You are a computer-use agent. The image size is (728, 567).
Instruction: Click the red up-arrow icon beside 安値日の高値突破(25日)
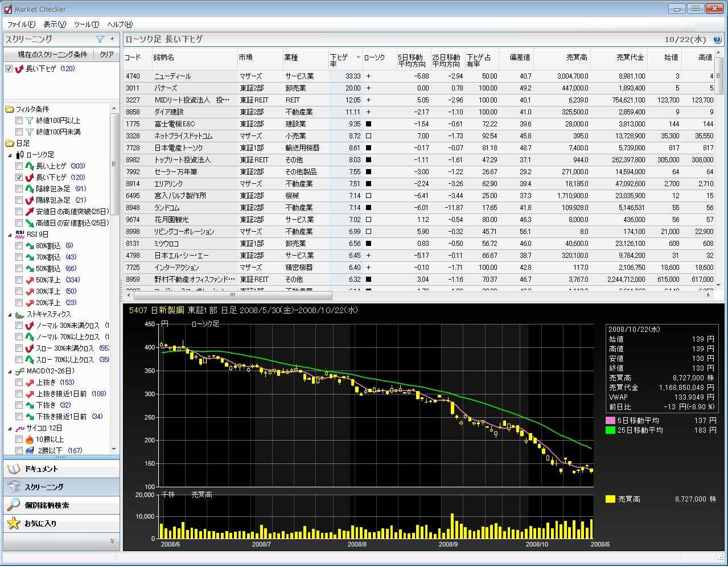click(30, 212)
